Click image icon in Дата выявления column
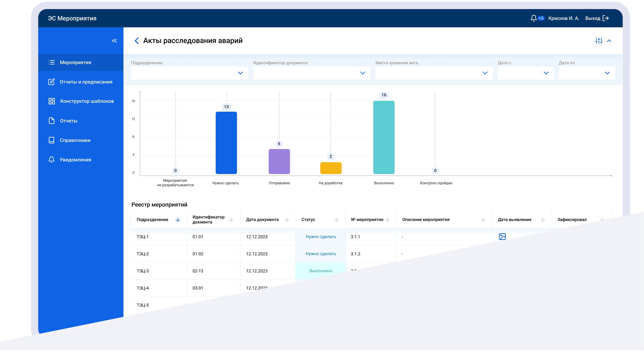Image resolution: width=644 pixels, height=363 pixels. click(502, 236)
